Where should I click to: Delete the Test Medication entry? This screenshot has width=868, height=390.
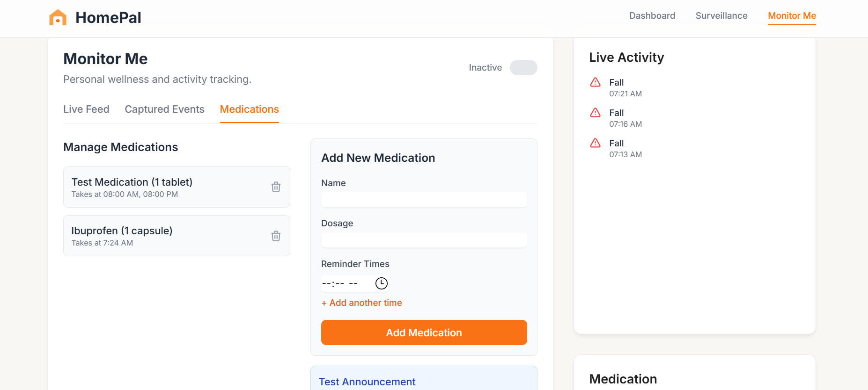[276, 187]
